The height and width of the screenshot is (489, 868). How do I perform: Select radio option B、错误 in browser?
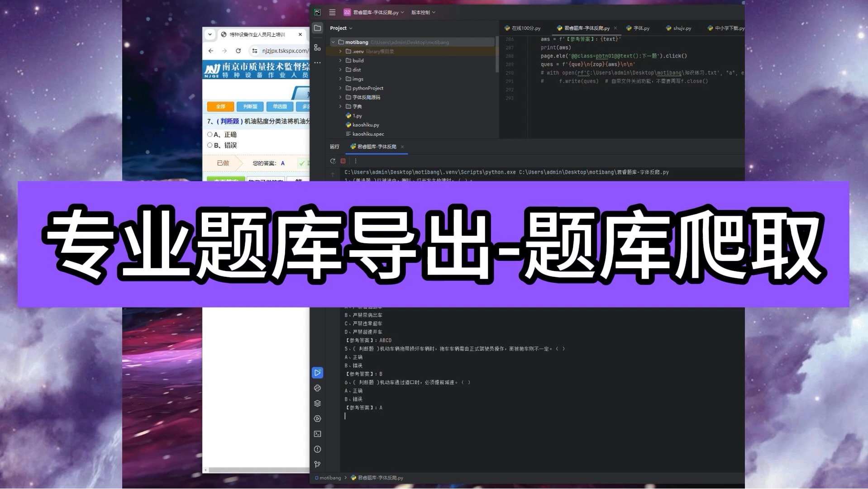pyautogui.click(x=210, y=145)
